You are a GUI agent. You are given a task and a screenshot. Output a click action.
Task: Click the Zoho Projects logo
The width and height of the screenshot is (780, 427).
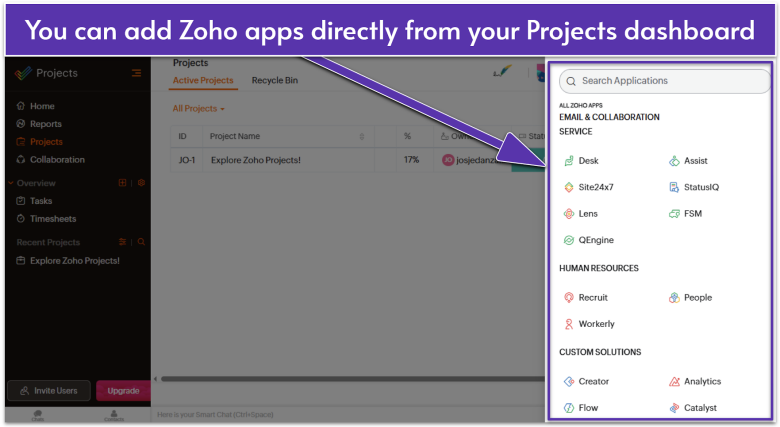point(23,73)
